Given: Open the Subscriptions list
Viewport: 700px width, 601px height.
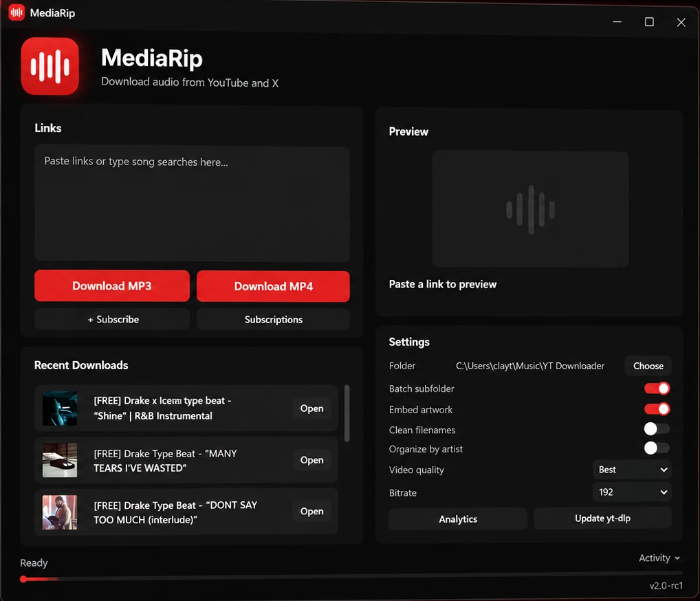Looking at the screenshot, I should point(273,320).
